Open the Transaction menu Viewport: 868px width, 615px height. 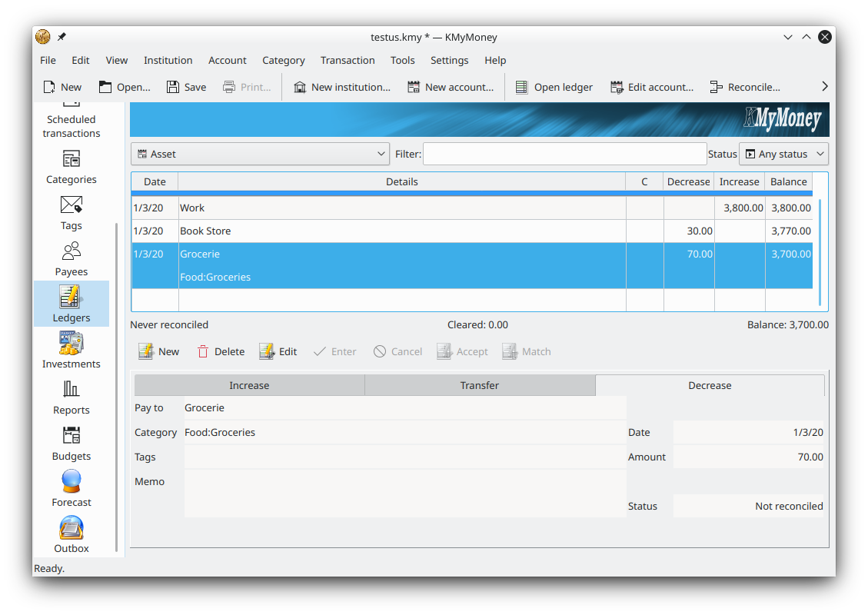[348, 60]
